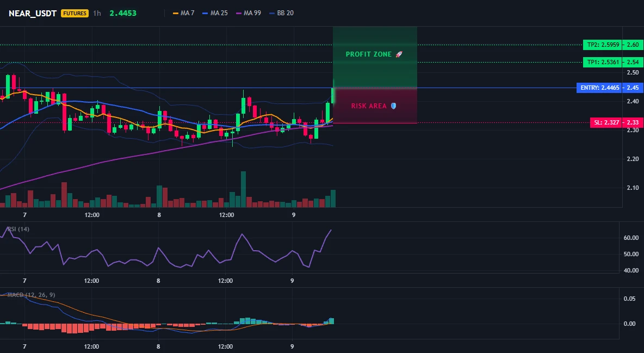
Task: Click the TP2: 2.5959 price label
Action: 602,45
